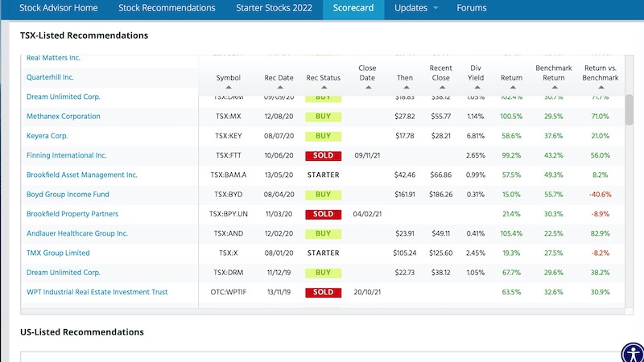Open Starter Stocks 2022 tab

tap(274, 8)
